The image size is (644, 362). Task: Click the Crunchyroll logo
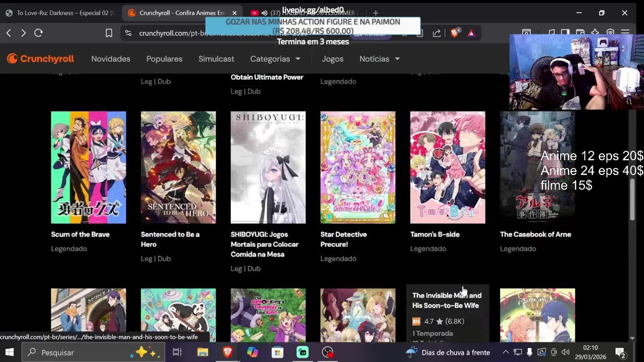coord(40,59)
